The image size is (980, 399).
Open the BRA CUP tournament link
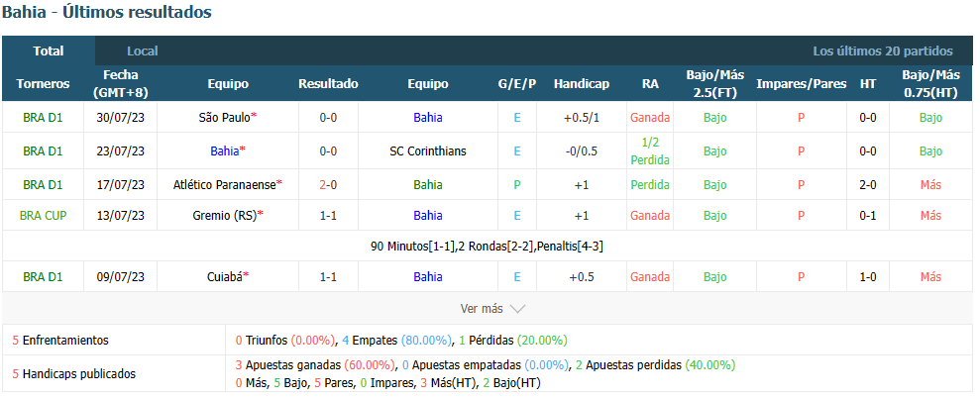(44, 216)
